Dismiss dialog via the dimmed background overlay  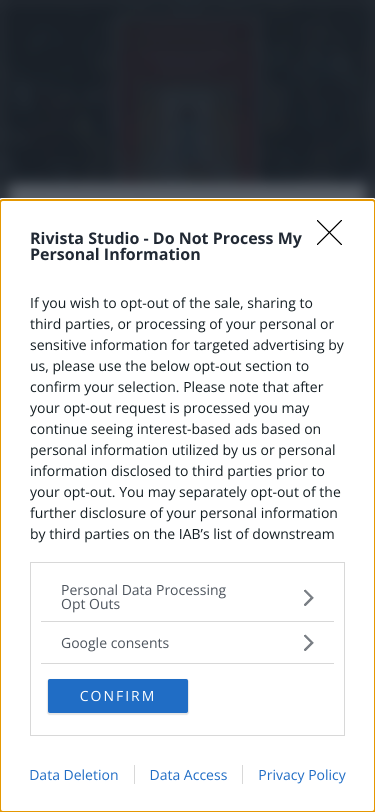[188, 93]
